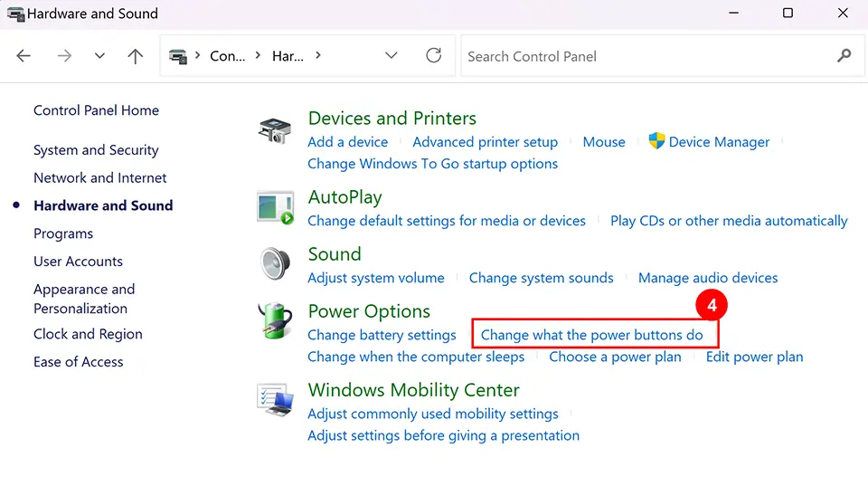Click Manage audio devices
This screenshot has width=868, height=486.
[x=708, y=278]
